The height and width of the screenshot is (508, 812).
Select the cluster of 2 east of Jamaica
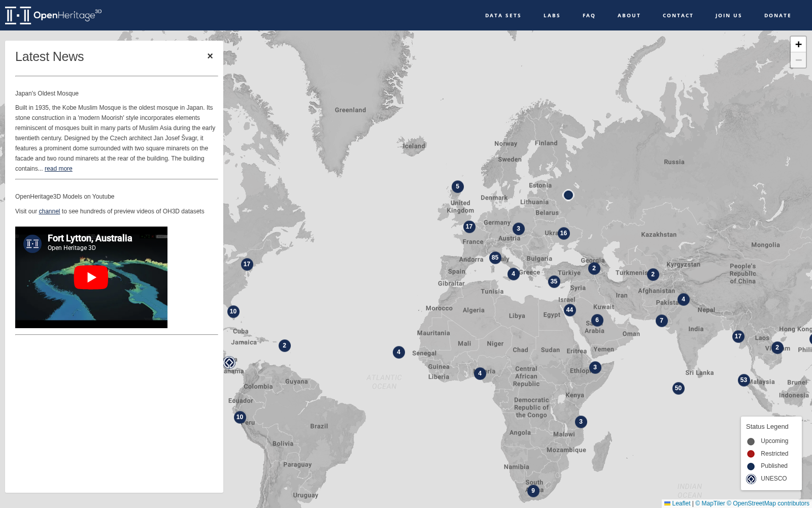click(284, 345)
